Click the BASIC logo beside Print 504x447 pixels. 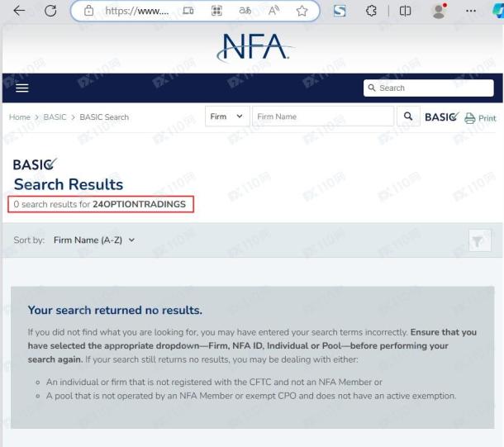(442, 117)
